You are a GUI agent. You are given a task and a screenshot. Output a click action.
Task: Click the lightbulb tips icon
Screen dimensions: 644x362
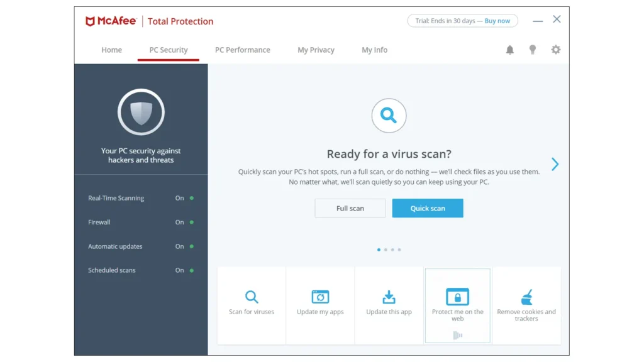[x=533, y=50]
